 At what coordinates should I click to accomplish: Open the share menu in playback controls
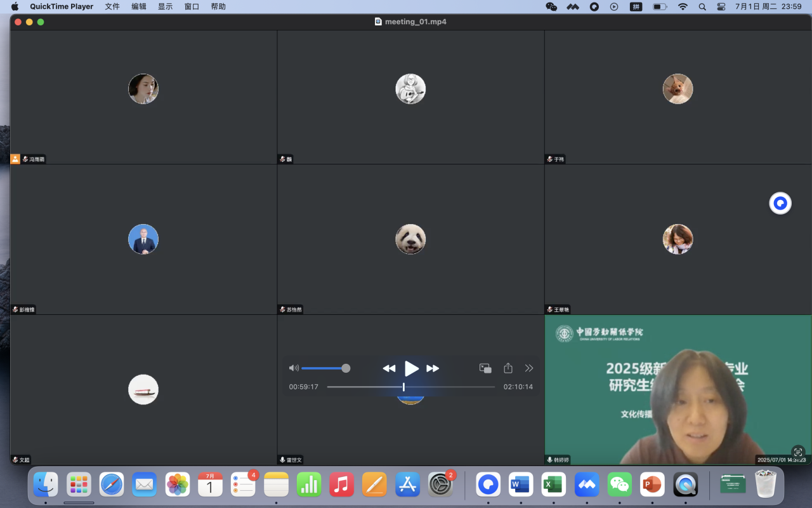(507, 368)
